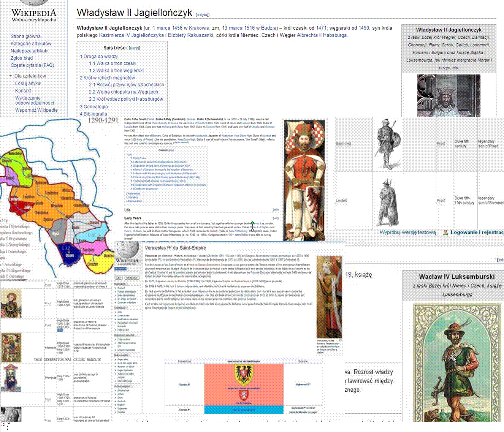Open Elżbiety Rakuszanki link
Image resolution: width=504 pixels, height=432 pixels.
click(191, 35)
